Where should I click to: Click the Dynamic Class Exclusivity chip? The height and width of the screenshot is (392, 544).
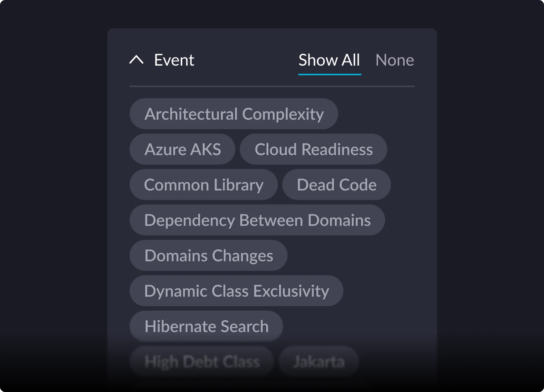[x=237, y=291]
